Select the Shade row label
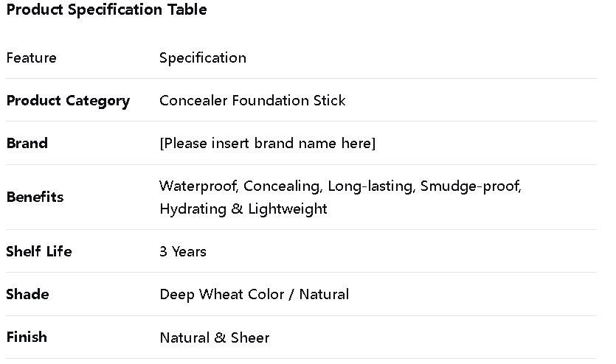Viewport: 616px width, 364px height. coord(28,294)
